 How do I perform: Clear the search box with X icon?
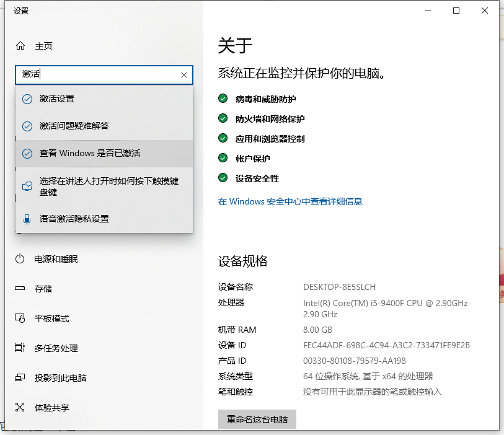point(184,75)
